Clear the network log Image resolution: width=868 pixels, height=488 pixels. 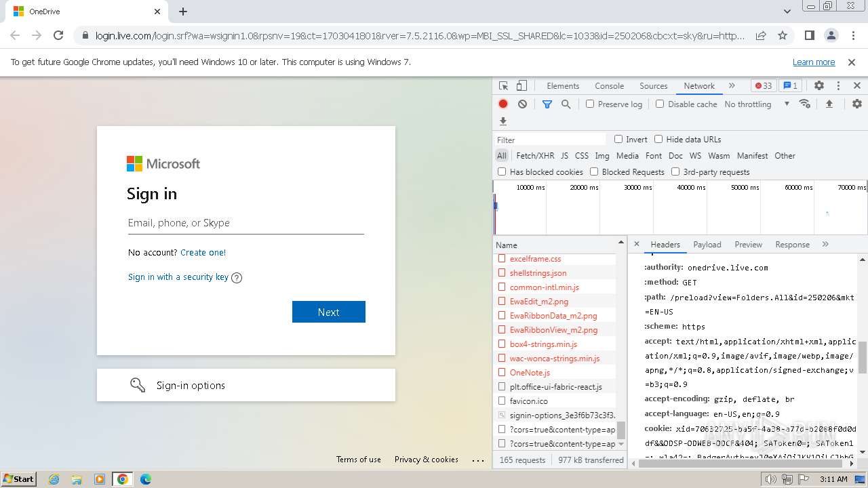[522, 104]
